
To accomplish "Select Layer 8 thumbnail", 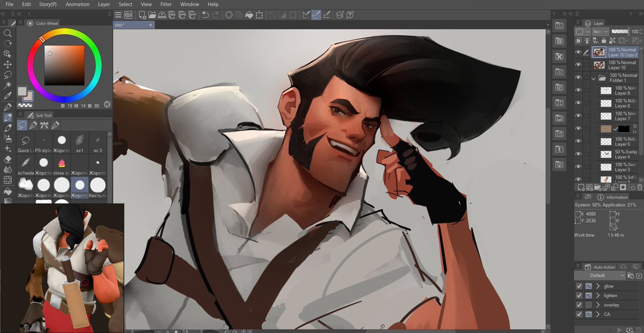I will click(606, 103).
